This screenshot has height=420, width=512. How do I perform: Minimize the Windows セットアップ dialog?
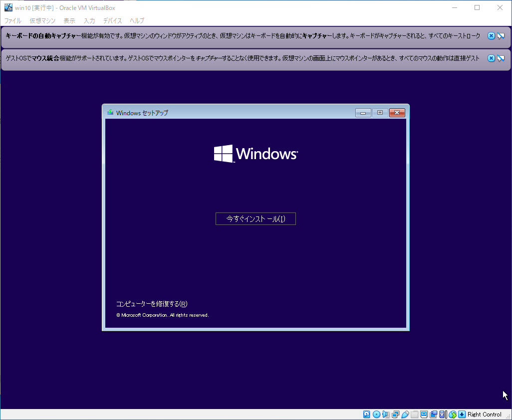coord(363,113)
